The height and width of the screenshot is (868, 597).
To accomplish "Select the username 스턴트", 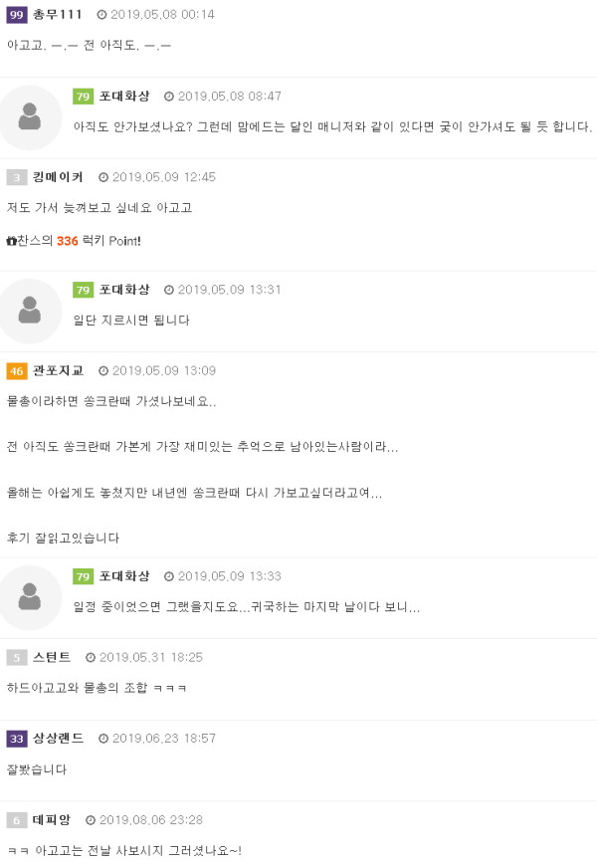I will (x=52, y=658).
